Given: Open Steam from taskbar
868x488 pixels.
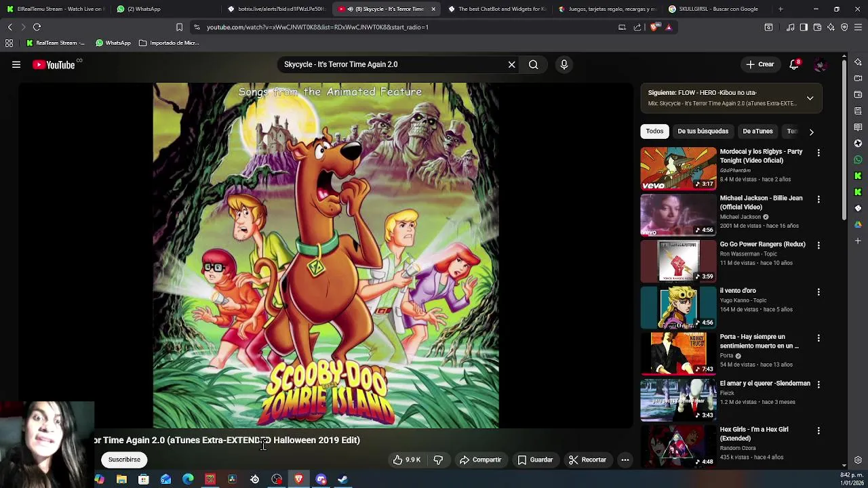Looking at the screenshot, I should 343,479.
